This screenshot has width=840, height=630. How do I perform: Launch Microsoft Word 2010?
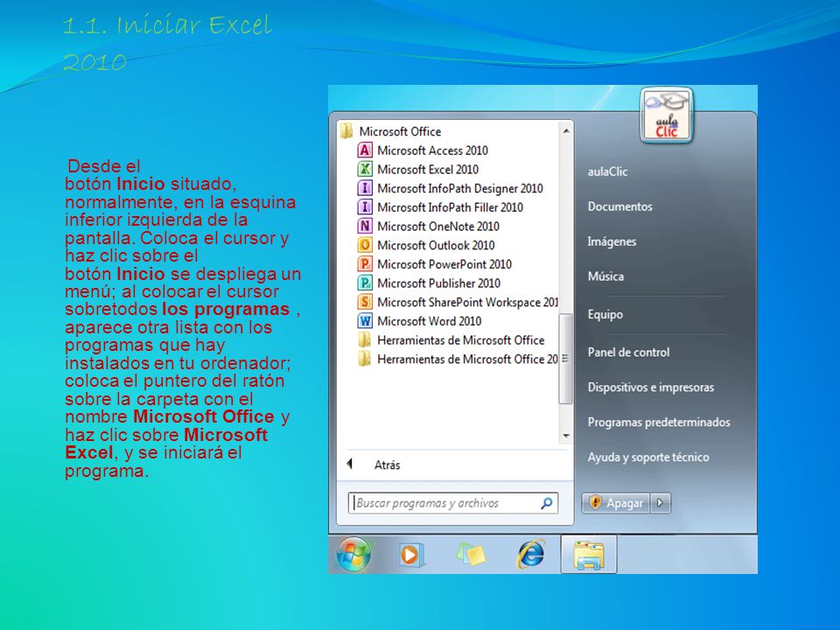click(x=429, y=321)
